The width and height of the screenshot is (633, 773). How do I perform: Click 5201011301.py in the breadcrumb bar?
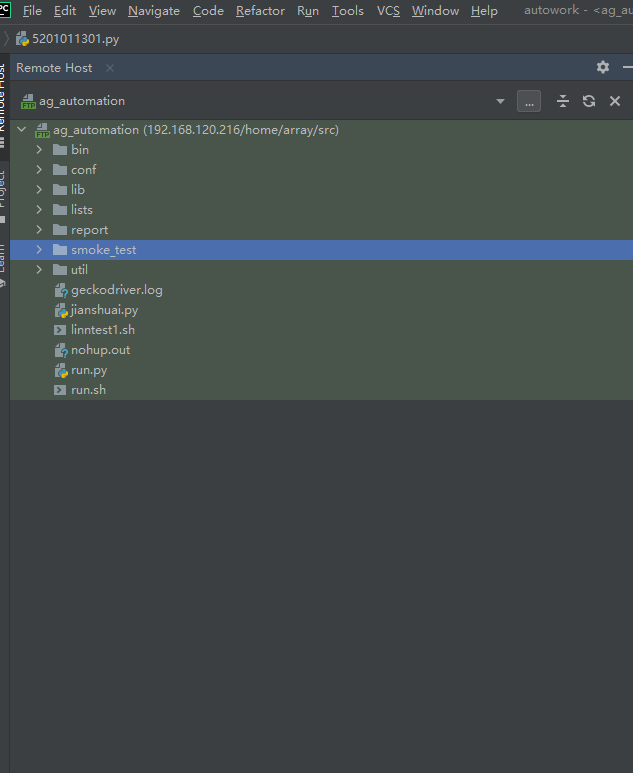point(75,39)
